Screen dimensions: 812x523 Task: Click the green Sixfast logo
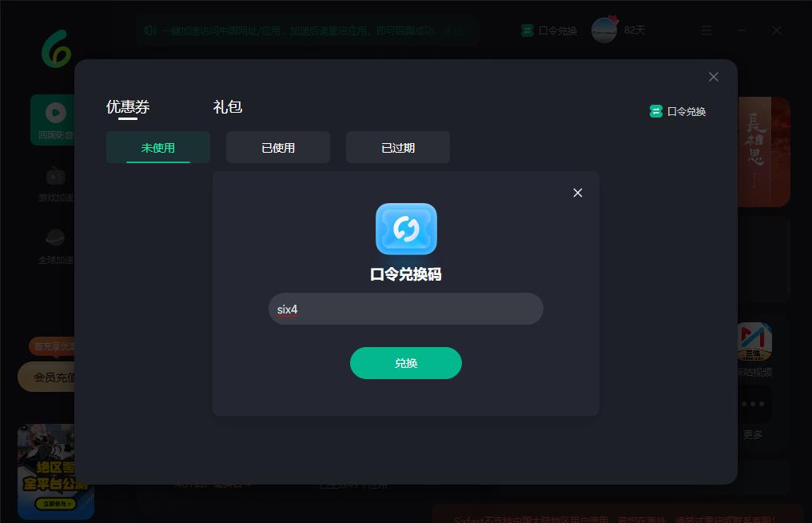(56, 49)
